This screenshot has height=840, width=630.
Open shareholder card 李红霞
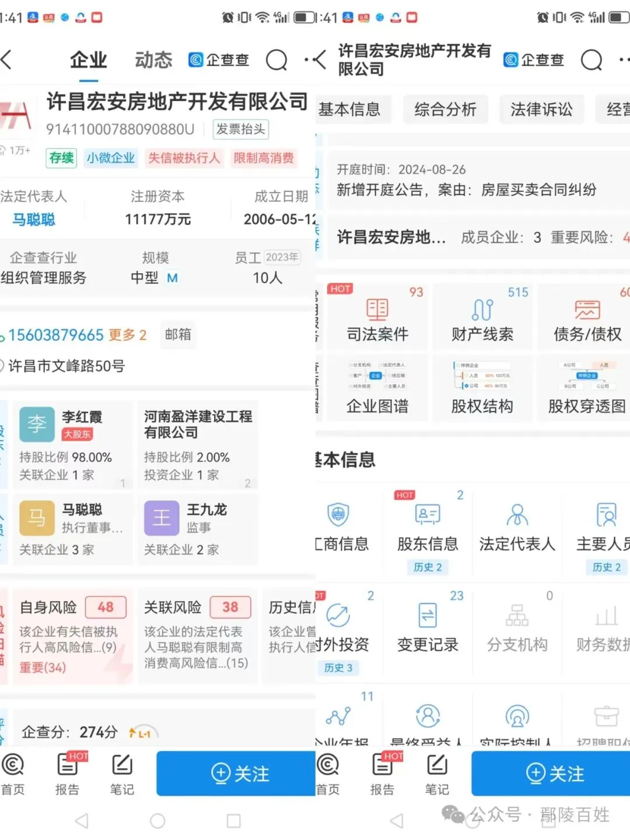click(73, 445)
